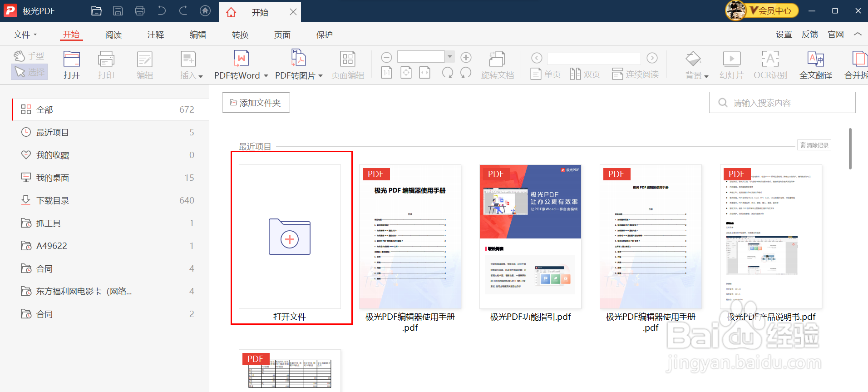This screenshot has height=392, width=868.
Task: Click the 编辑 edit toolbar button
Action: click(x=145, y=65)
